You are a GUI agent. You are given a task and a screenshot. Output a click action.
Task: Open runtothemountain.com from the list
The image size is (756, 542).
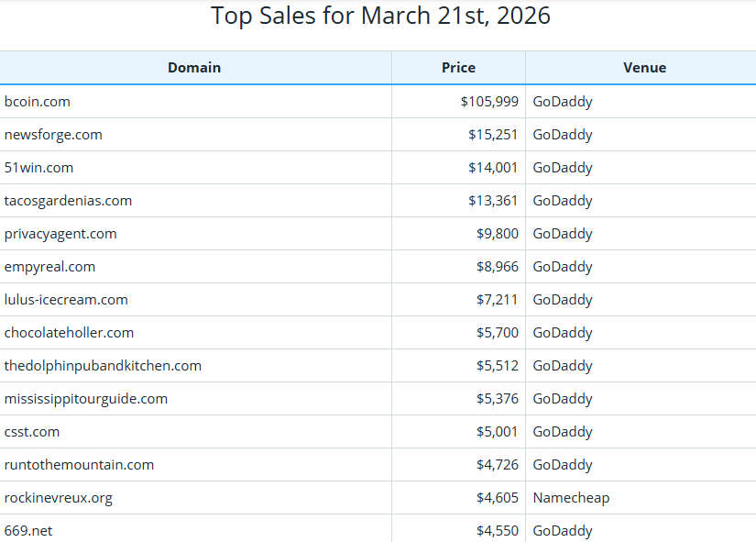click(x=79, y=464)
